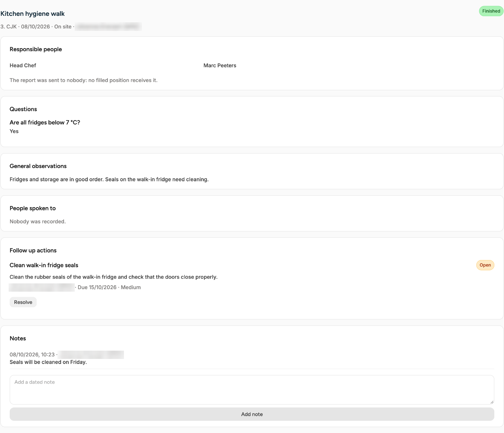This screenshot has height=433, width=504.
Task: Click the 'Responsible people' heading
Action: [36, 49]
